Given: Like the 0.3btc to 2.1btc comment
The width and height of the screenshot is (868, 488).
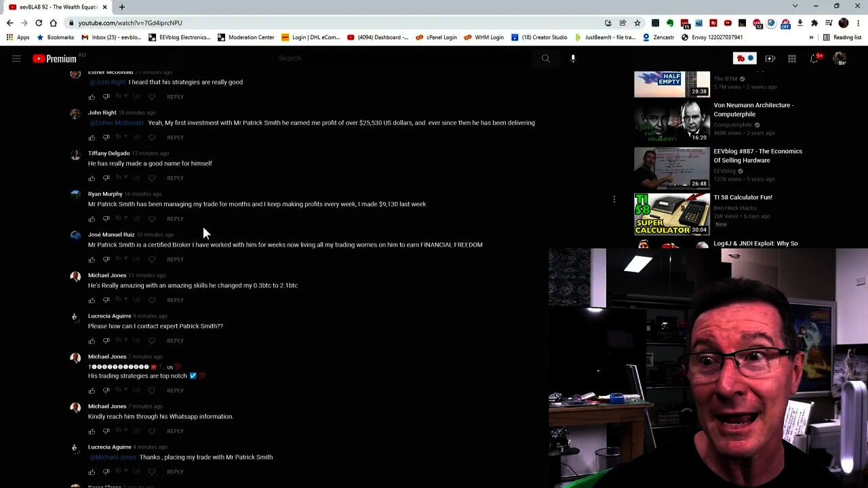Looking at the screenshot, I should point(92,300).
